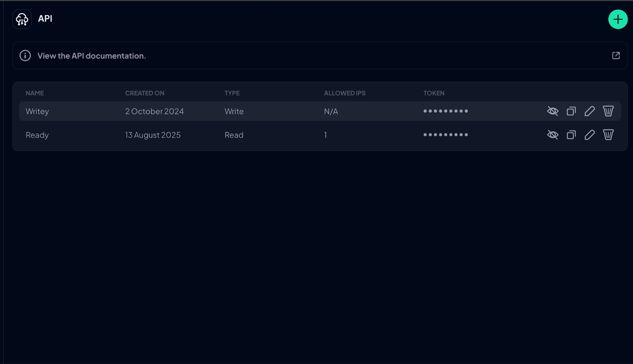
Task: Click the CREATED ON column header
Action: click(x=144, y=93)
